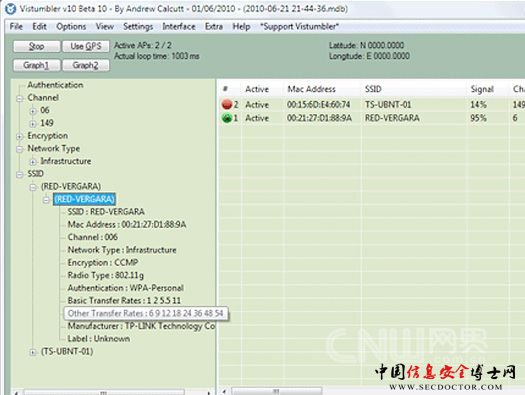
Task: Open the Interface menu
Action: tap(179, 26)
